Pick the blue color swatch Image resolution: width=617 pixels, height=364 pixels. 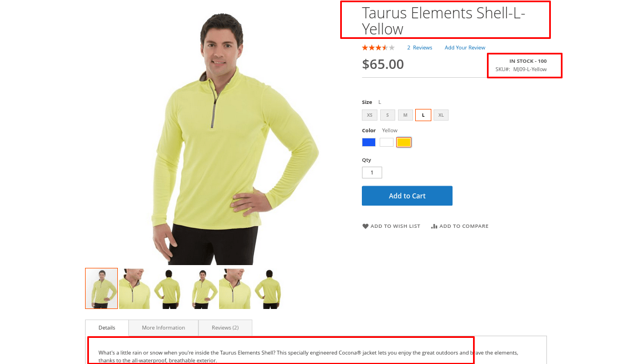click(x=369, y=142)
